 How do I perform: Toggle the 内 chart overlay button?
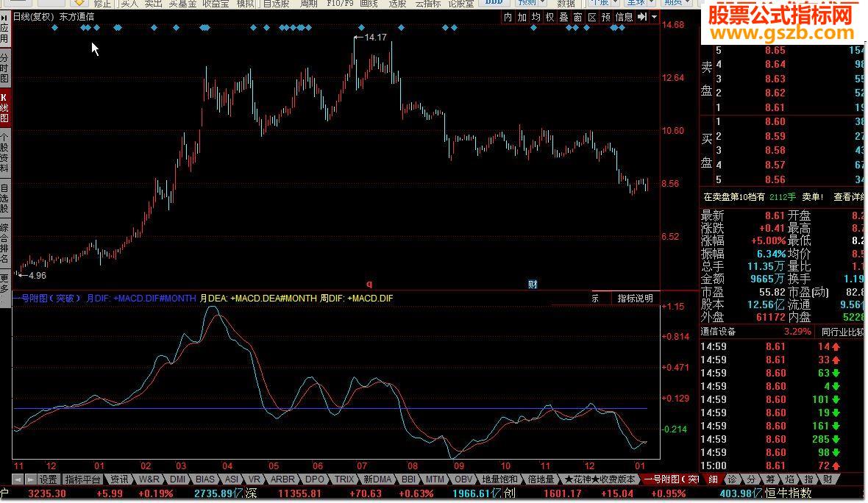tap(508, 17)
